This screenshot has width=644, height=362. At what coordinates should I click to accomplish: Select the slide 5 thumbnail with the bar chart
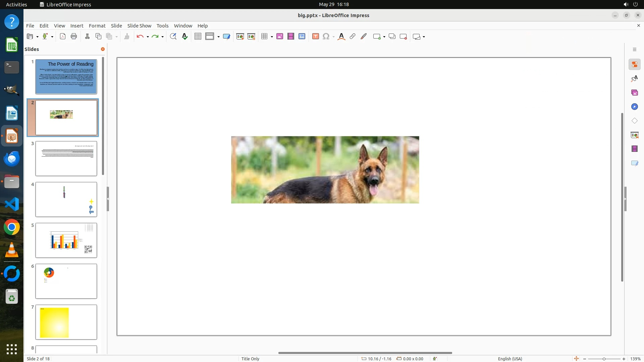coord(66,240)
